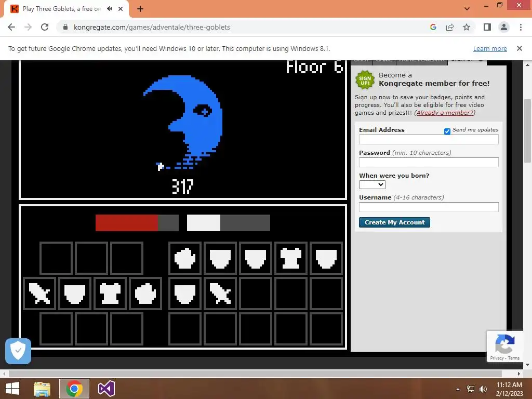The image size is (532, 399).
Task: Focus the Email Address field
Action: 429,139
